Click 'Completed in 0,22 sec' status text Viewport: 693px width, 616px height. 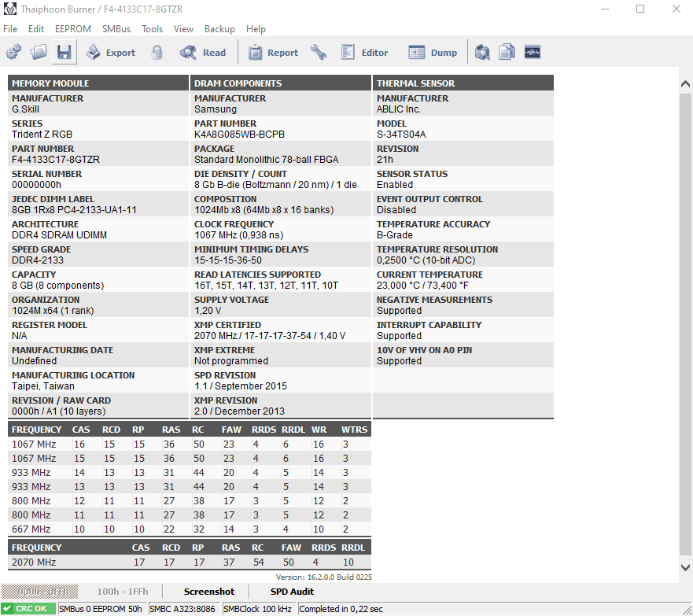click(x=341, y=609)
